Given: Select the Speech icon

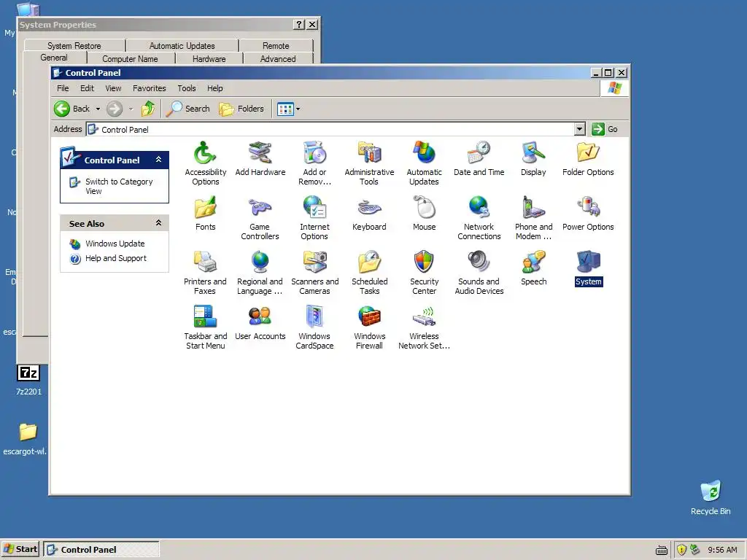Looking at the screenshot, I should coord(533,268).
